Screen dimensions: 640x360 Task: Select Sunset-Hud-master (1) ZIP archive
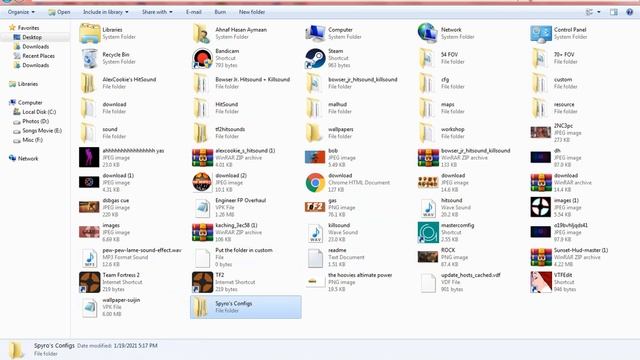tap(570, 257)
